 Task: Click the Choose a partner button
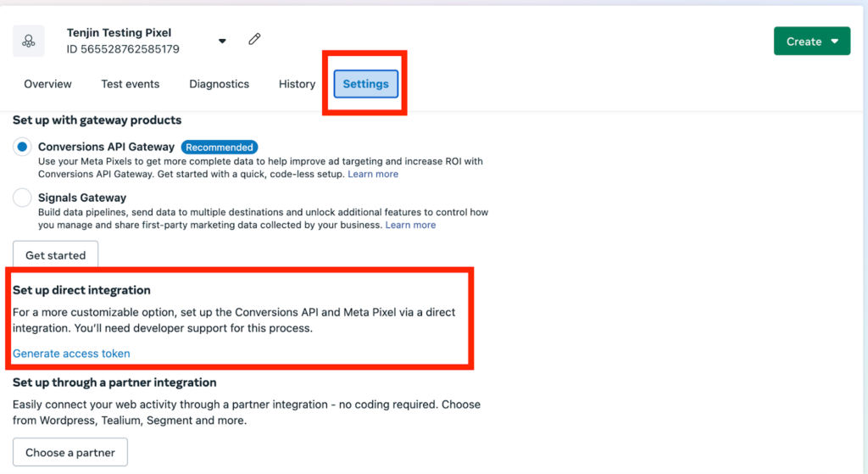[70, 453]
